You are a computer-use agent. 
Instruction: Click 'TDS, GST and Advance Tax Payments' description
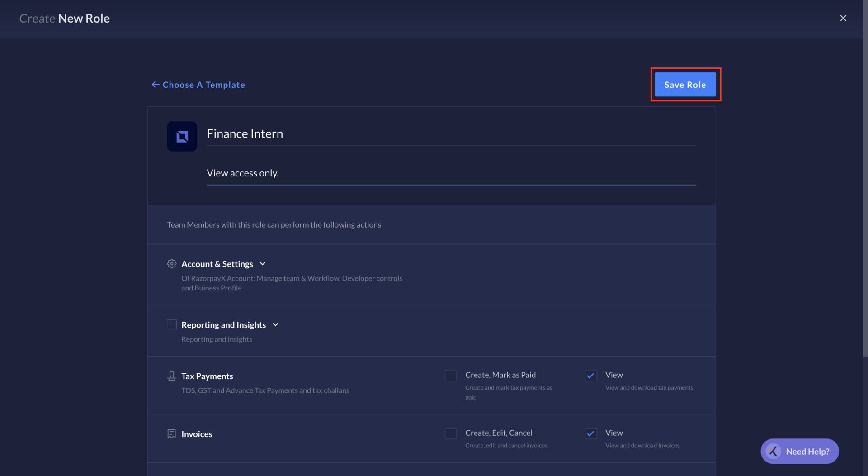[265, 390]
